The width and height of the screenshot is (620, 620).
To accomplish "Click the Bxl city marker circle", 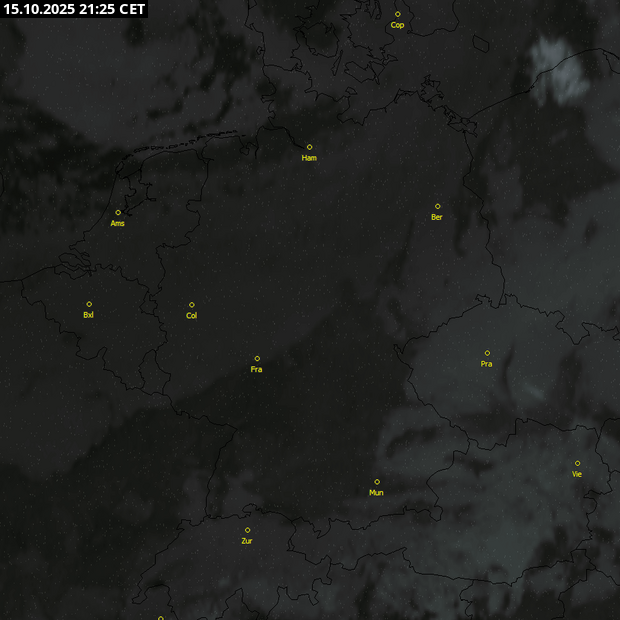I will pos(89,304).
